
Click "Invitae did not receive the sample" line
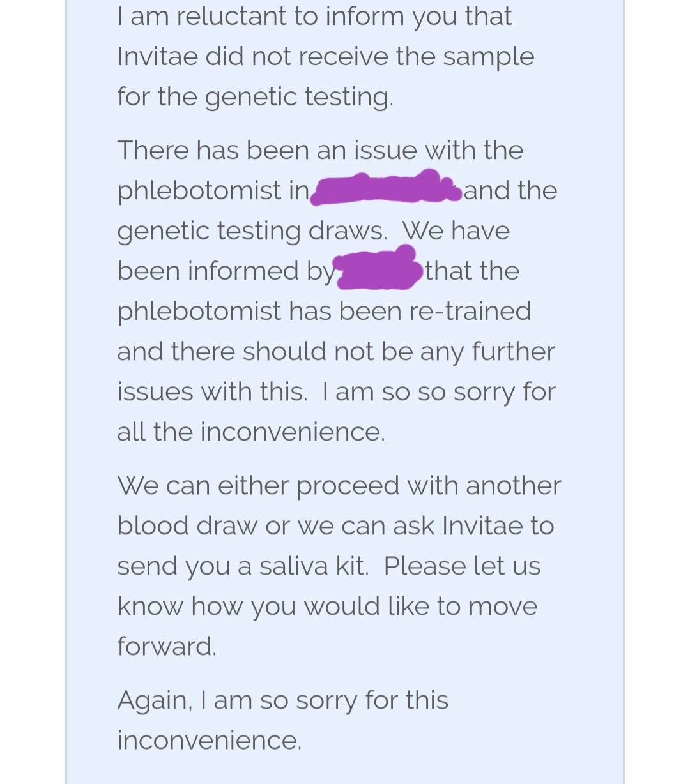point(325,57)
